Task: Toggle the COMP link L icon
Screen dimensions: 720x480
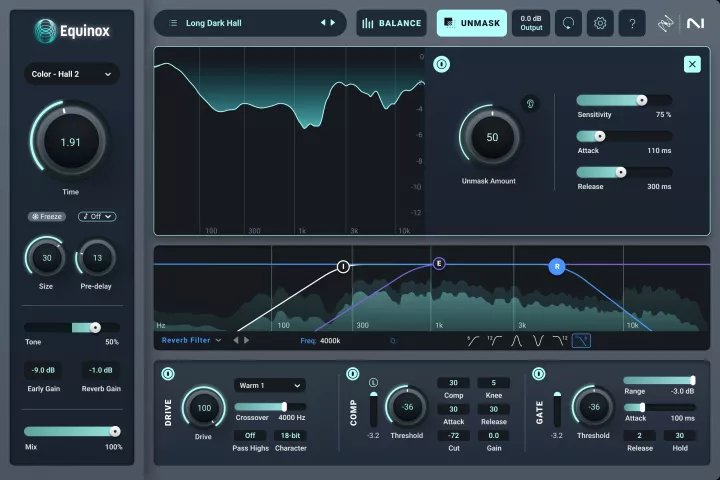Action: pos(373,382)
